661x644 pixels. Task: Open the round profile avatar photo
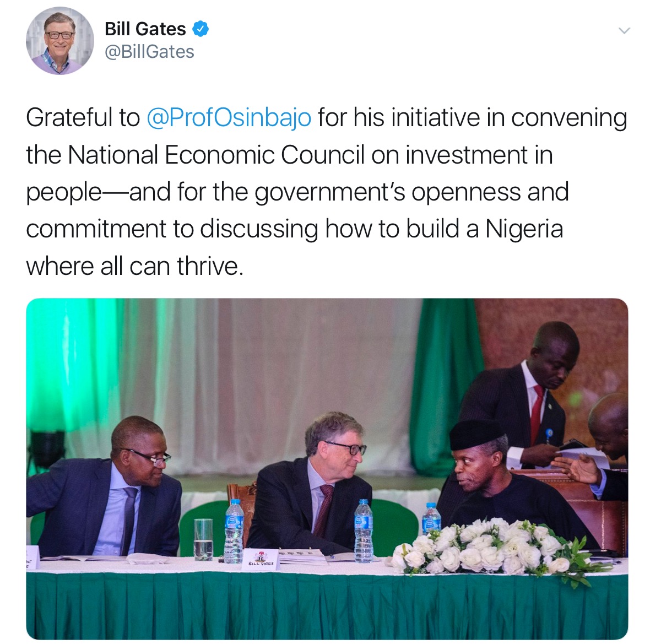(60, 41)
